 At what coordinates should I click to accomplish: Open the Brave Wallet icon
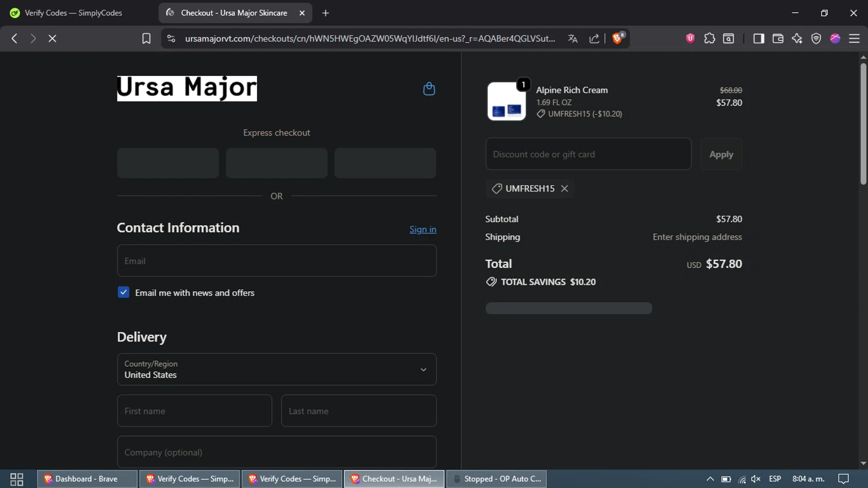[778, 38]
